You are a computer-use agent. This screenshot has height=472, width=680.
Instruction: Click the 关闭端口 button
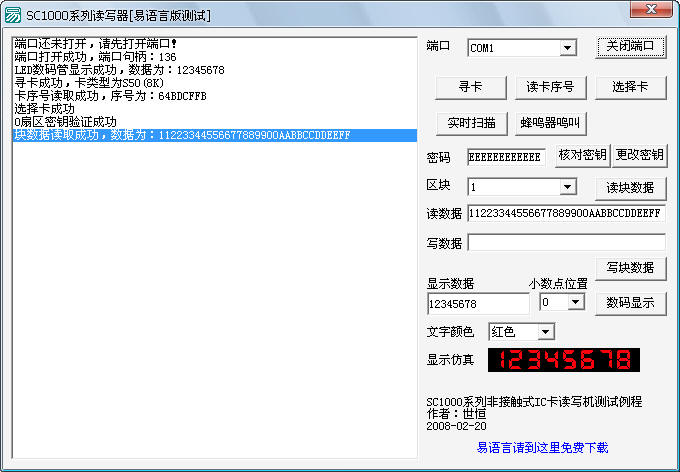(x=631, y=46)
